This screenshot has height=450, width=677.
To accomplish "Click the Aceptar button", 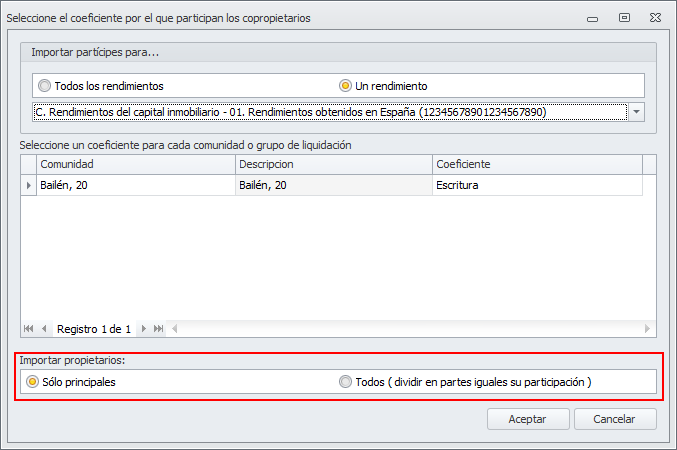I will pyautogui.click(x=528, y=419).
